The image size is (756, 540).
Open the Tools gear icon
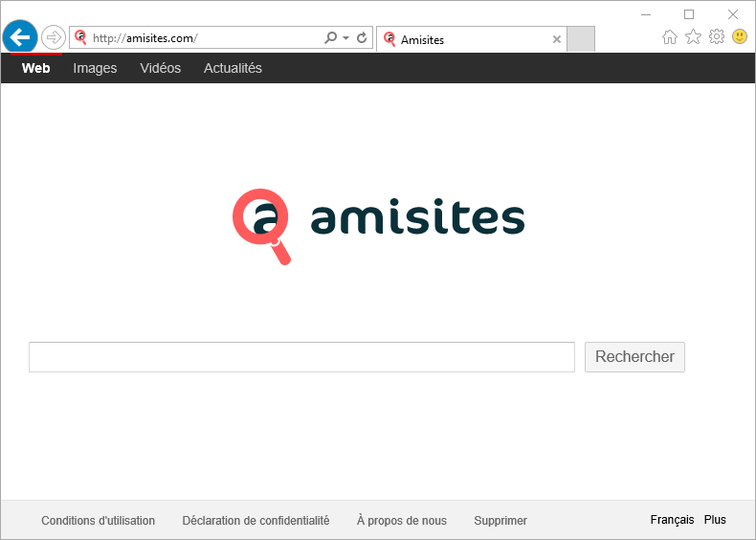[x=716, y=36]
